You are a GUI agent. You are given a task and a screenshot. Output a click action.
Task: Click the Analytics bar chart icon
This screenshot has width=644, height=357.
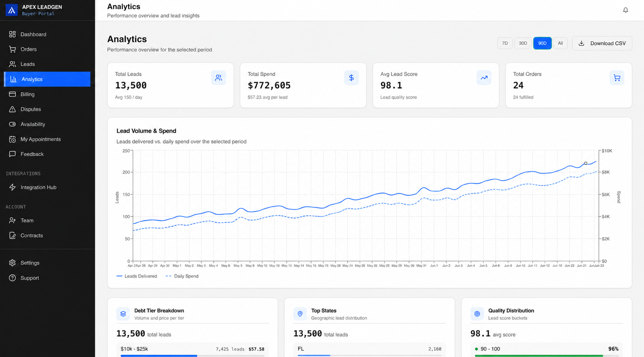coord(13,79)
